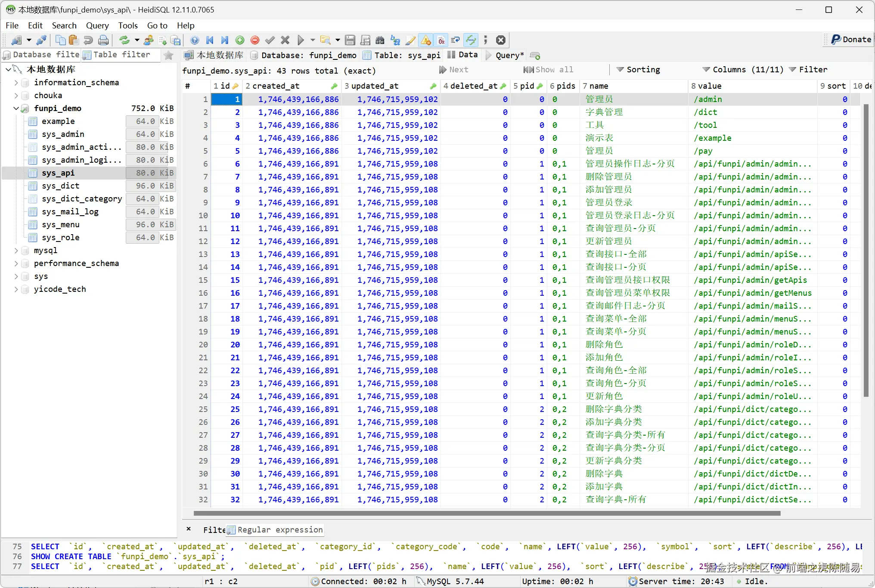Open the User manager icon
This screenshot has width=875, height=588.
coord(149,40)
